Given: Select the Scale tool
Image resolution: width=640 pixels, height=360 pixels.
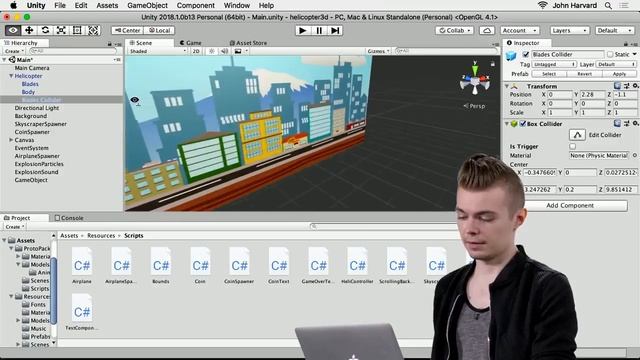Looking at the screenshot, I should (x=61, y=30).
